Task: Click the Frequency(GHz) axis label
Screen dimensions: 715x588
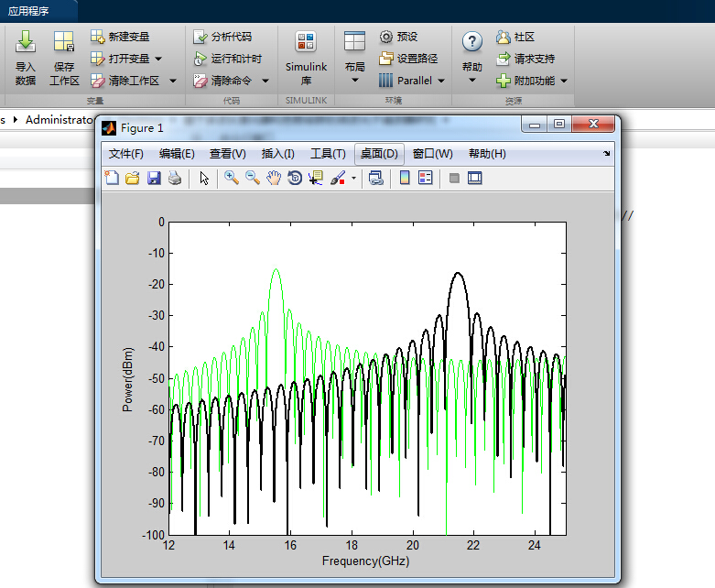Action: [x=365, y=561]
